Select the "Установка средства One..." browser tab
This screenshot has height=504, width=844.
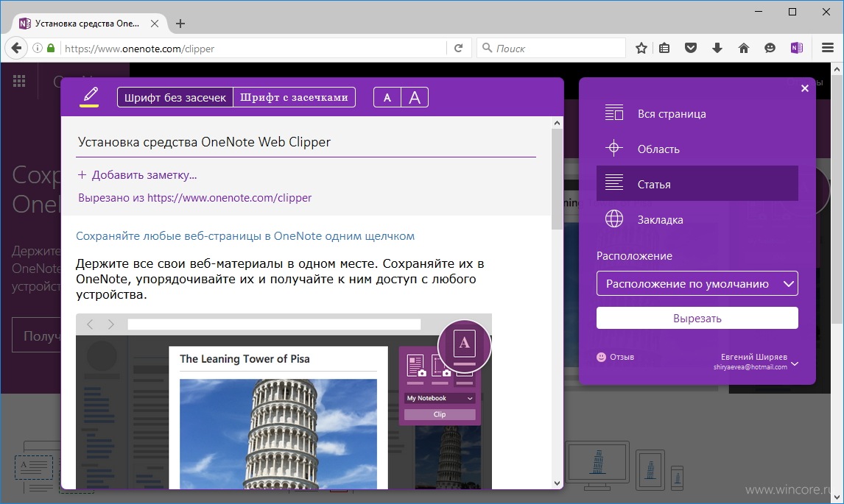[x=88, y=24]
